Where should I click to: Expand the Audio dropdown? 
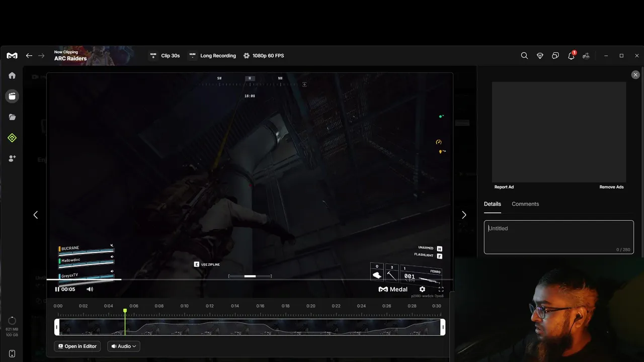124,346
